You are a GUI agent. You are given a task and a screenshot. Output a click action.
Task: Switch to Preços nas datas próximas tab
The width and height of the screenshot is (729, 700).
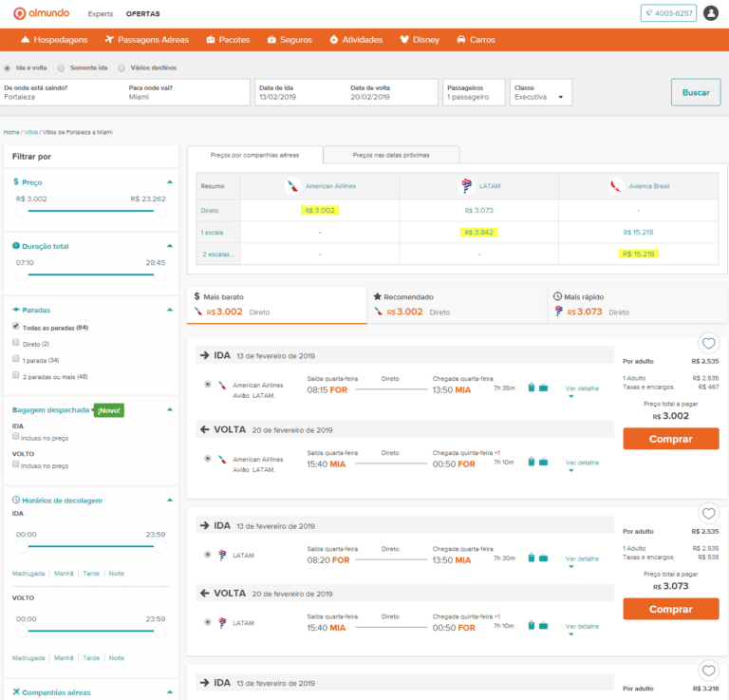[x=391, y=155]
